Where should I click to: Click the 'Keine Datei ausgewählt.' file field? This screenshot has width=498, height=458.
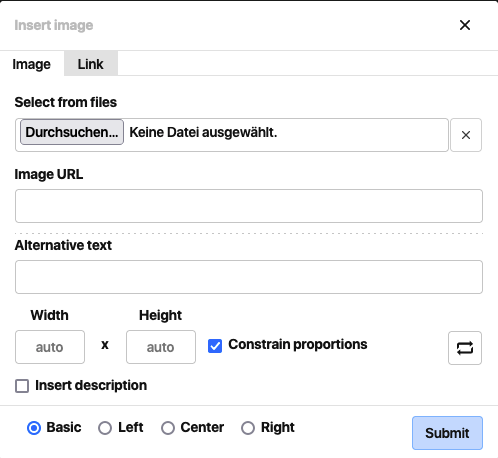click(x=232, y=135)
